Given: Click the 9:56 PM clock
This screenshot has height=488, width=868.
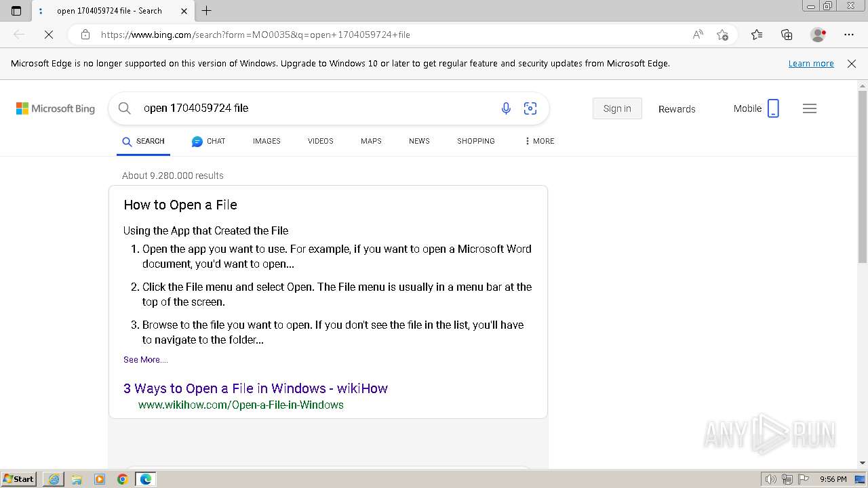Looking at the screenshot, I should [x=833, y=479].
